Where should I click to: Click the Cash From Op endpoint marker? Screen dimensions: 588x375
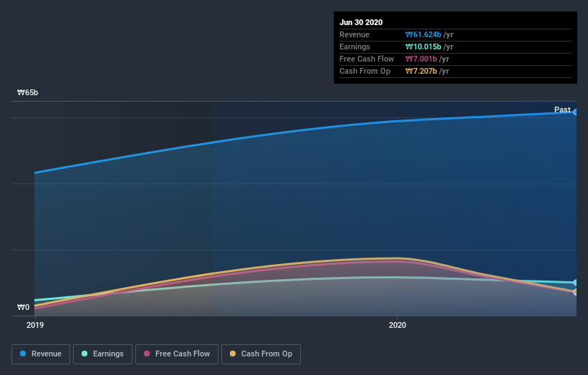coord(576,292)
